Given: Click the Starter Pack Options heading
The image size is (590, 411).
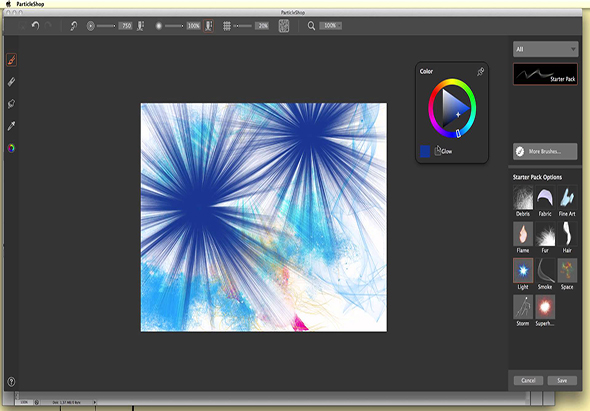Looking at the screenshot, I should tap(537, 177).
